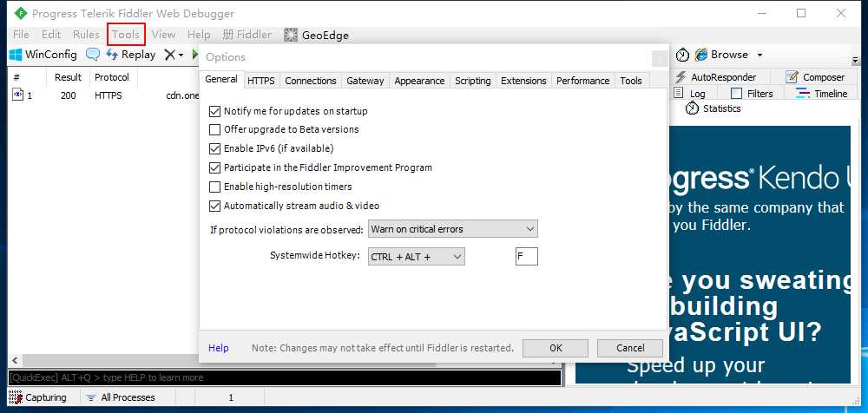The height and width of the screenshot is (413, 868).
Task: Open the Tools menu
Action: 126,35
